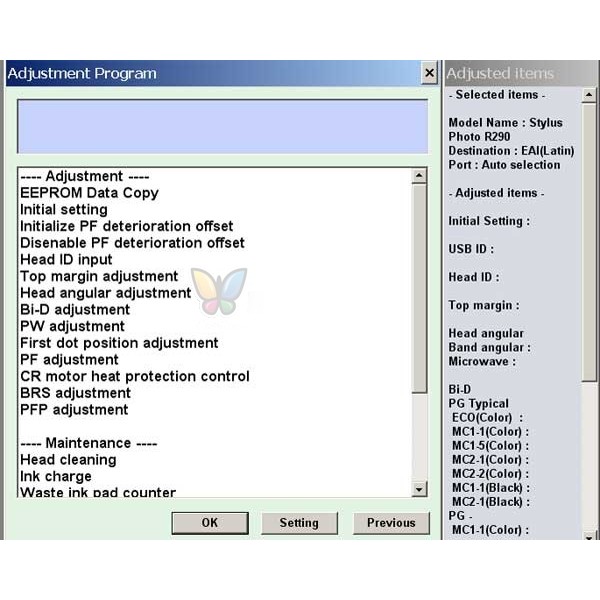Select EEPROM Data Copy in list
600x600 pixels.
pos(89,193)
